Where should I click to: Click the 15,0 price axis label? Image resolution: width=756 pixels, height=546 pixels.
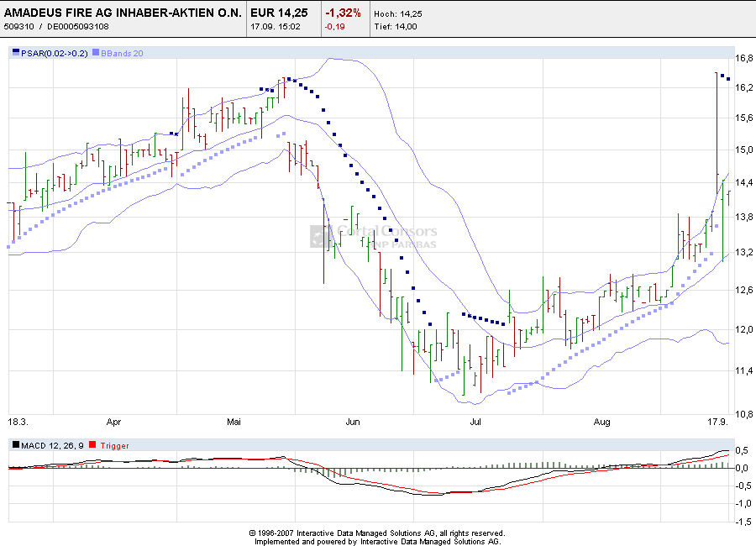[744, 150]
